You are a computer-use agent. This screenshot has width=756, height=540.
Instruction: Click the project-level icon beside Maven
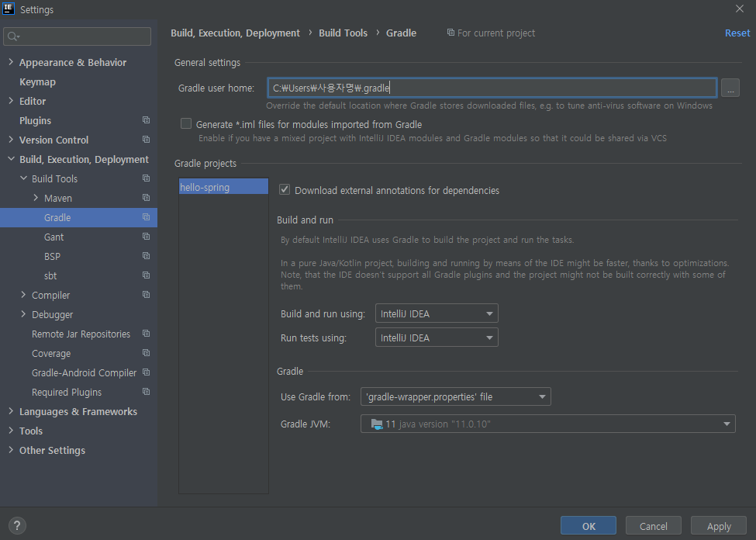point(146,197)
